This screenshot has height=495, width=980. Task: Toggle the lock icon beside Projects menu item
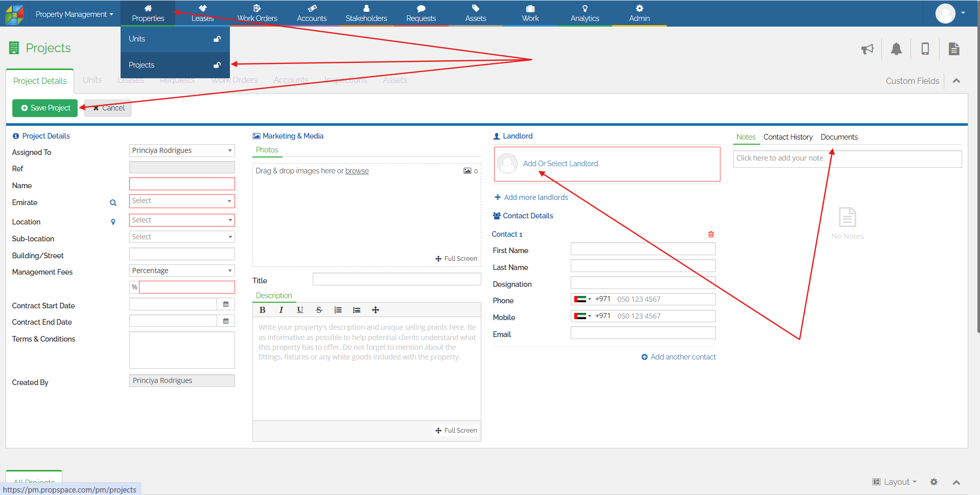217,65
